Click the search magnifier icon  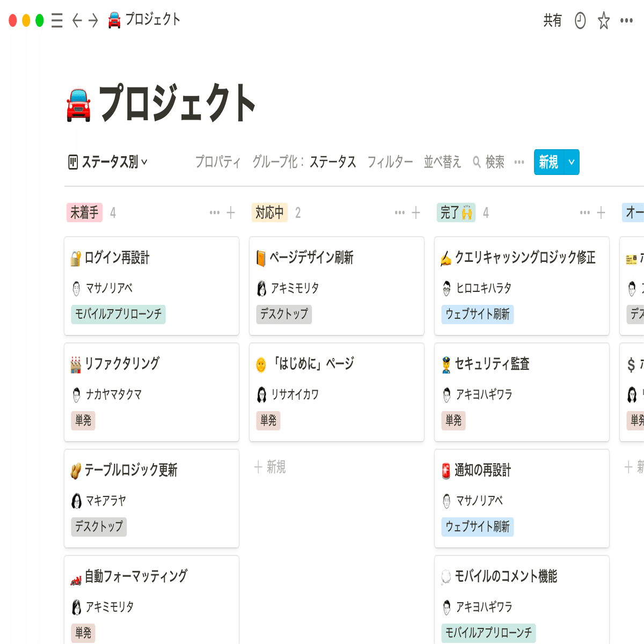477,162
